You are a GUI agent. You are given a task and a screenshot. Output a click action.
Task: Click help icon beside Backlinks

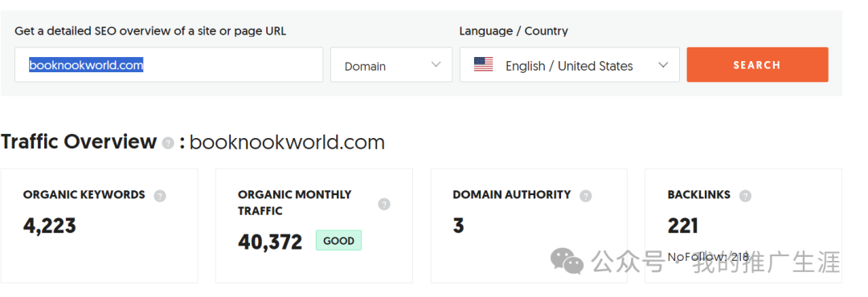[x=745, y=196]
